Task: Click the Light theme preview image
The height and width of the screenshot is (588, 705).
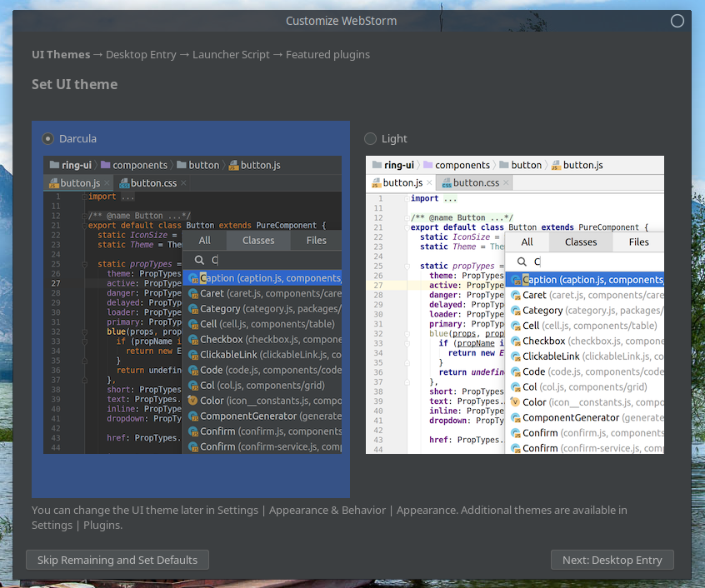Action: [515, 305]
